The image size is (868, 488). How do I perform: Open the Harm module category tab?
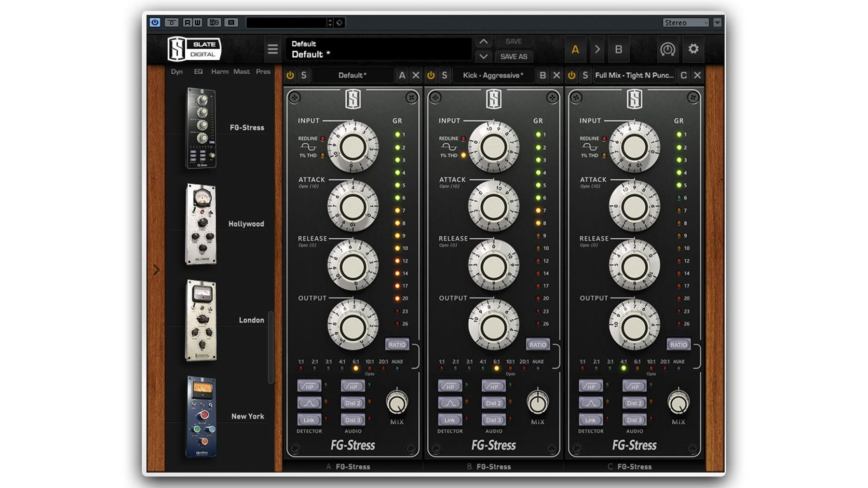[220, 71]
